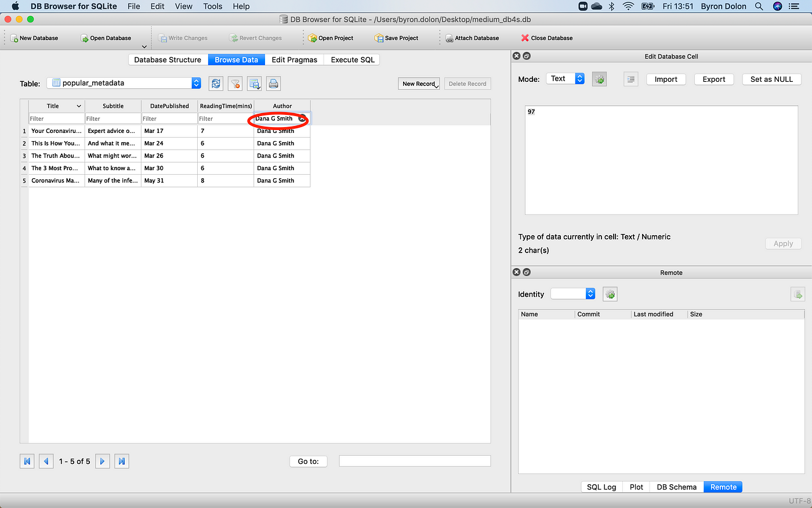Print the table using the printer icon

(x=274, y=84)
